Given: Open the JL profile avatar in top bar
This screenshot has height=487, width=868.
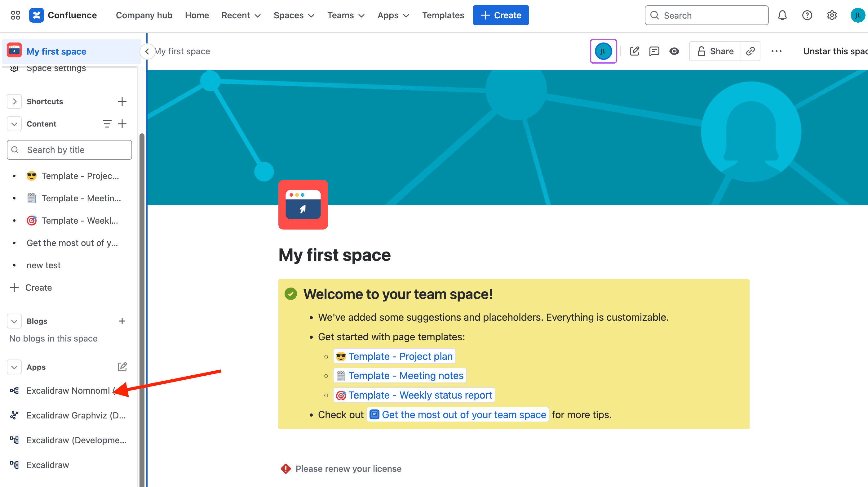Looking at the screenshot, I should point(857,15).
